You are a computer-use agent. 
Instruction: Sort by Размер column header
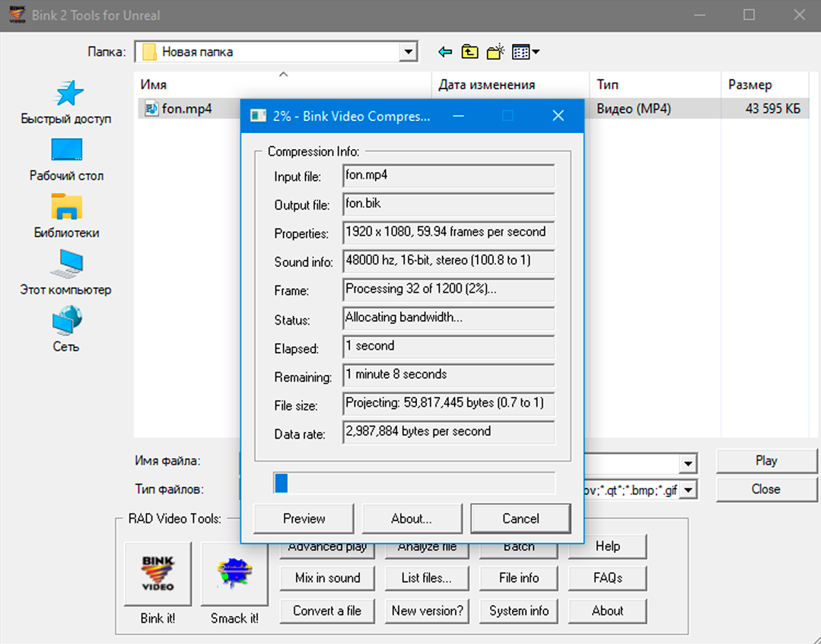pos(765,84)
